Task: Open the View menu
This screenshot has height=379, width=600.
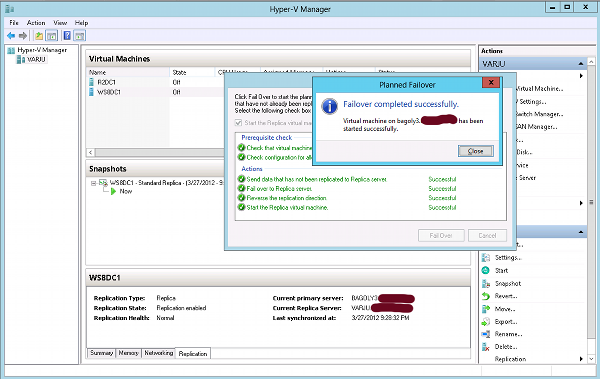Action: [60, 23]
